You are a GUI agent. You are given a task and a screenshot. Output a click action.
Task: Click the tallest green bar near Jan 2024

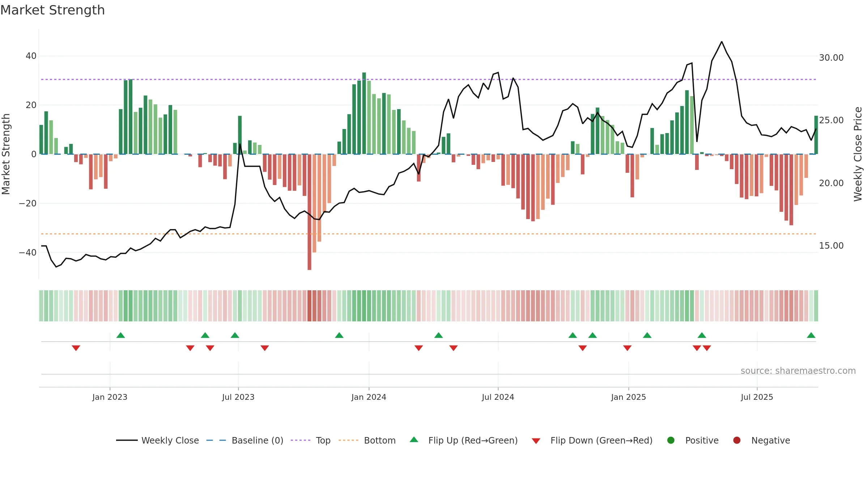coord(364,113)
